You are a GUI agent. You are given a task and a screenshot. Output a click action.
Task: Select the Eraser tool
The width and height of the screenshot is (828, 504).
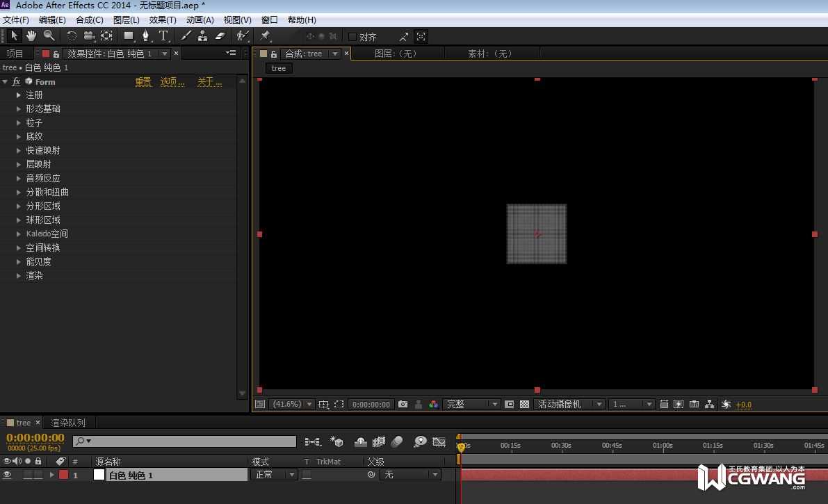tap(220, 36)
